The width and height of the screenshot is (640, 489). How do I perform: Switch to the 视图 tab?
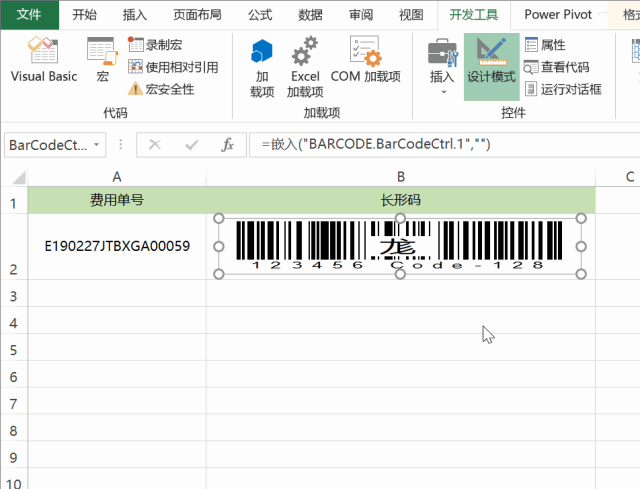[x=411, y=15]
